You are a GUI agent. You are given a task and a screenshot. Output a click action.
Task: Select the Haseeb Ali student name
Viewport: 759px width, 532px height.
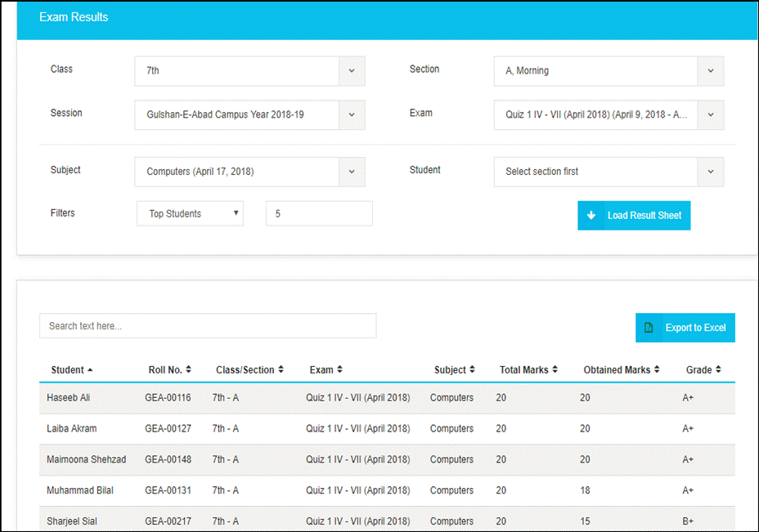pyautogui.click(x=68, y=397)
